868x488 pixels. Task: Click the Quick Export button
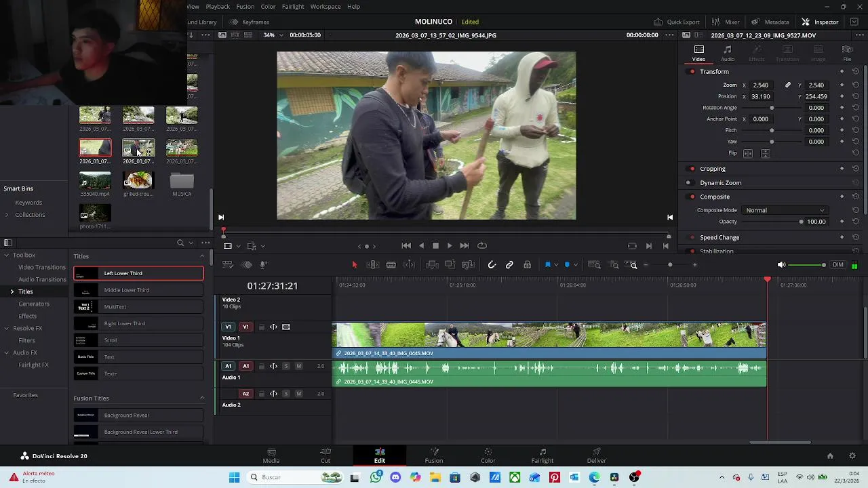677,22
